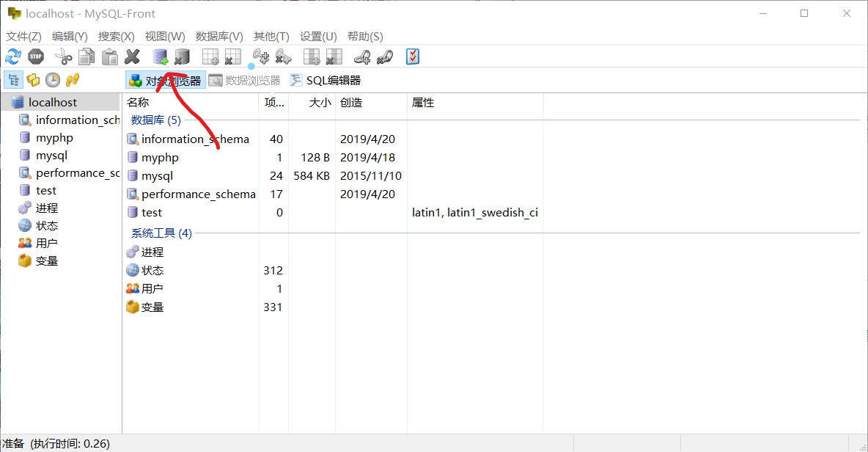Screen dimensions: 868x452
Task: Sort by the 项... column header
Action: click(273, 103)
